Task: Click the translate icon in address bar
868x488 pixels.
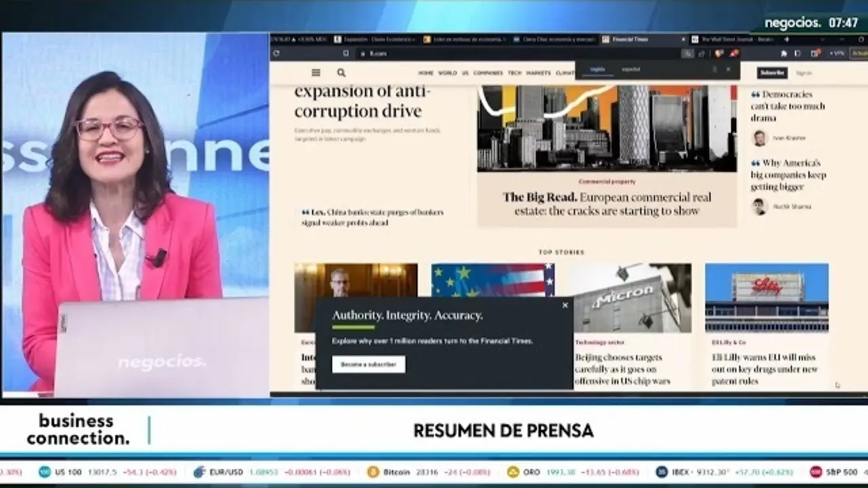Action: [688, 54]
